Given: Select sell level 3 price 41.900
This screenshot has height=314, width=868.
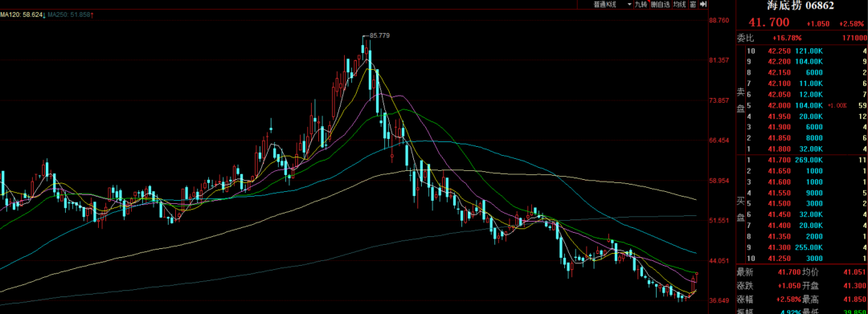Looking at the screenshot, I should pyautogui.click(x=779, y=127).
